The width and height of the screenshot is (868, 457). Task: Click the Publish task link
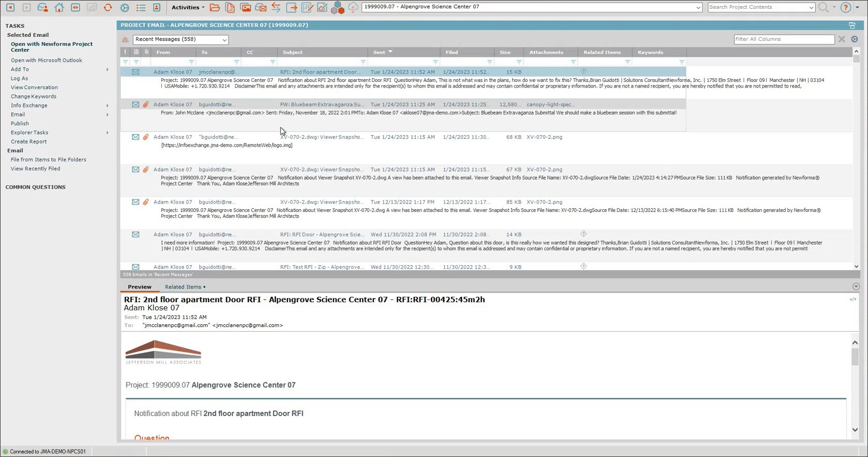20,123
